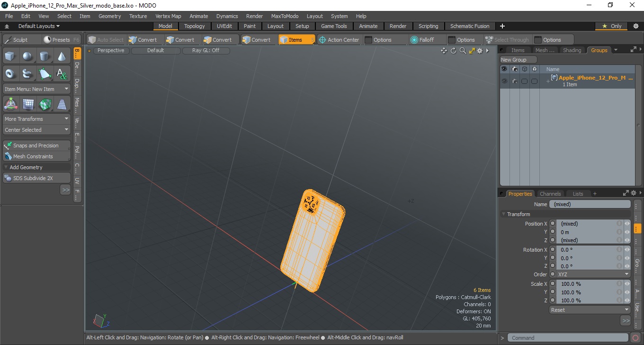Screen dimensions: 644x345
Task: Open viewport settings gear icon
Action: click(x=480, y=51)
